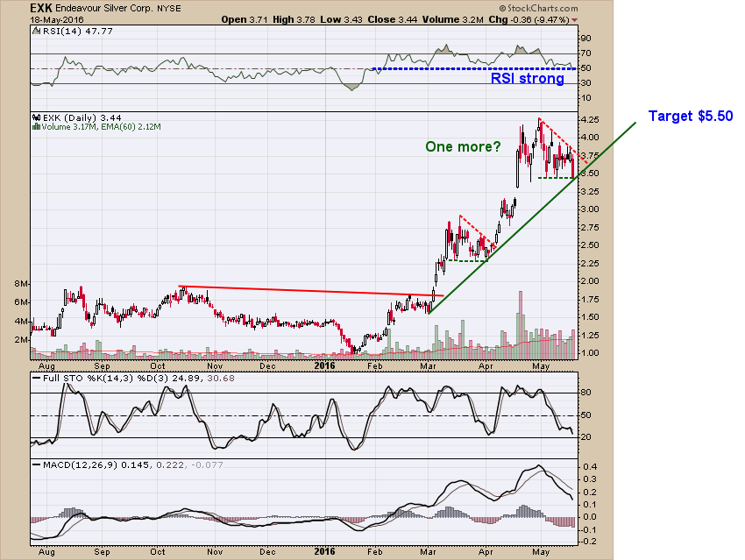745x560 pixels.
Task: Click the RSI strong annotation
Action: click(528, 78)
